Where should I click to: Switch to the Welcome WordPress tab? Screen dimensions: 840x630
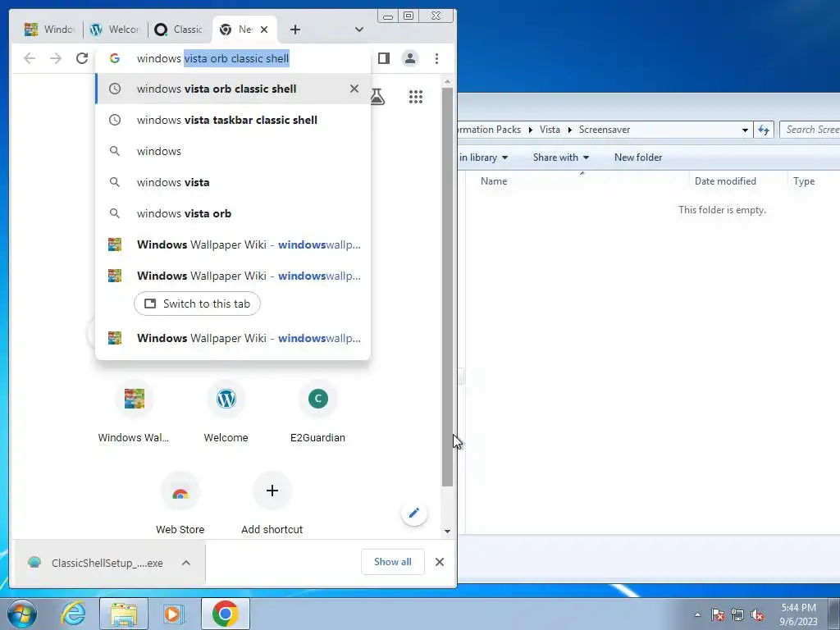[x=114, y=30]
